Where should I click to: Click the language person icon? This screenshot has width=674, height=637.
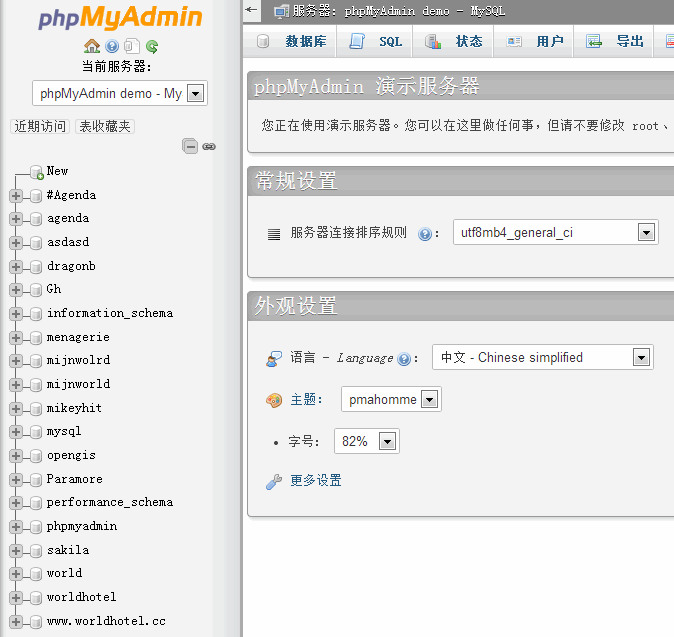pyautogui.click(x=274, y=358)
